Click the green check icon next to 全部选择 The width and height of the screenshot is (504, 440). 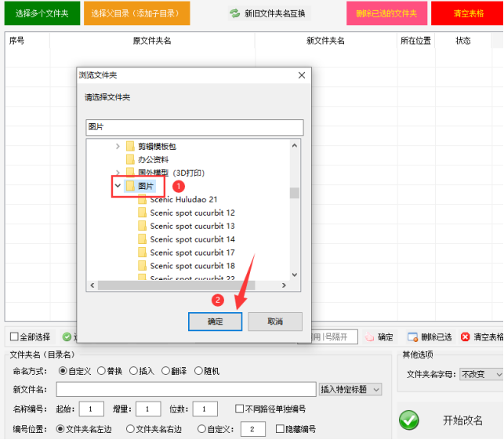coord(67,336)
